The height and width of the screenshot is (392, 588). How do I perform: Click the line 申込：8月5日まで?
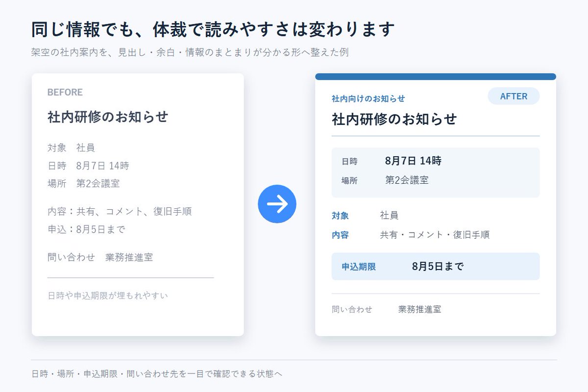tap(86, 229)
